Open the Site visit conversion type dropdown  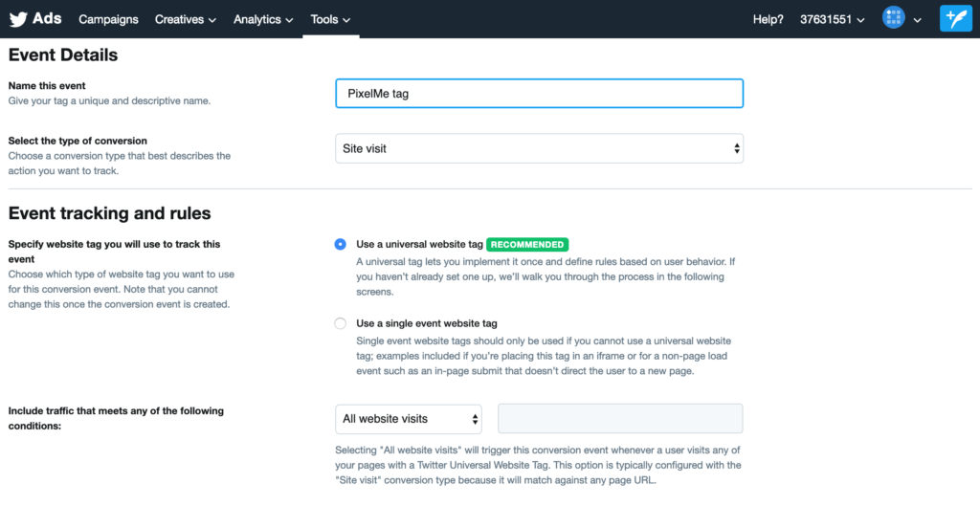[540, 148]
